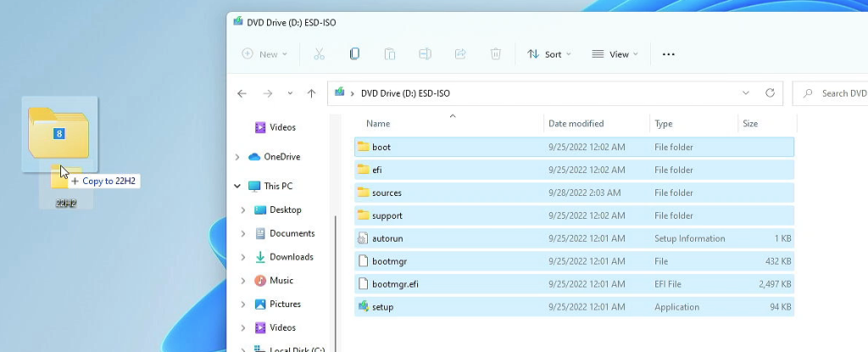The width and height of the screenshot is (868, 352).
Task: Click the 22H2 folder on desktop
Action: point(66,187)
